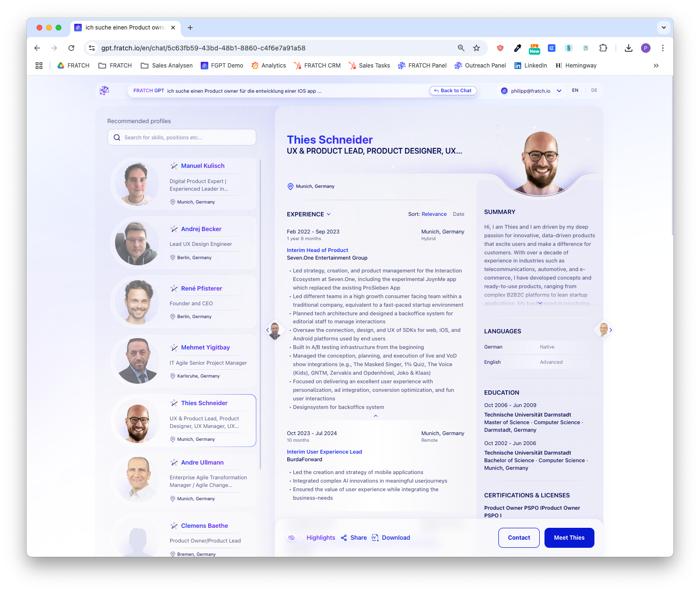700x592 pixels.
Task: Click the share icon next to Share
Action: click(x=344, y=538)
